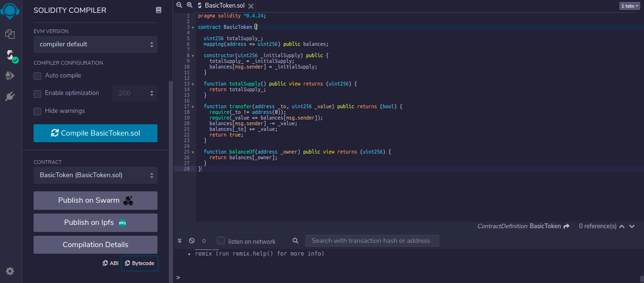Screen dimensions: 644x283
Task: Select the Solidity Compiler sidebar icon
Action: click(x=10, y=55)
